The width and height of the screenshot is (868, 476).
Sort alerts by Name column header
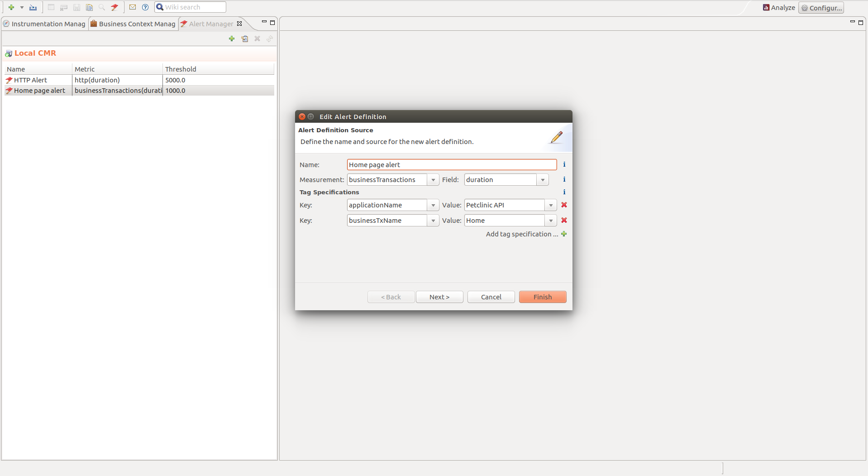pyautogui.click(x=38, y=69)
